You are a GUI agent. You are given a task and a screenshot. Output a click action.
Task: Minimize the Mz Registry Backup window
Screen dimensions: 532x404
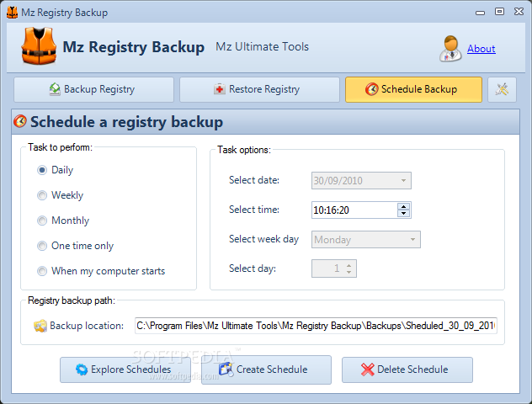pos(480,13)
